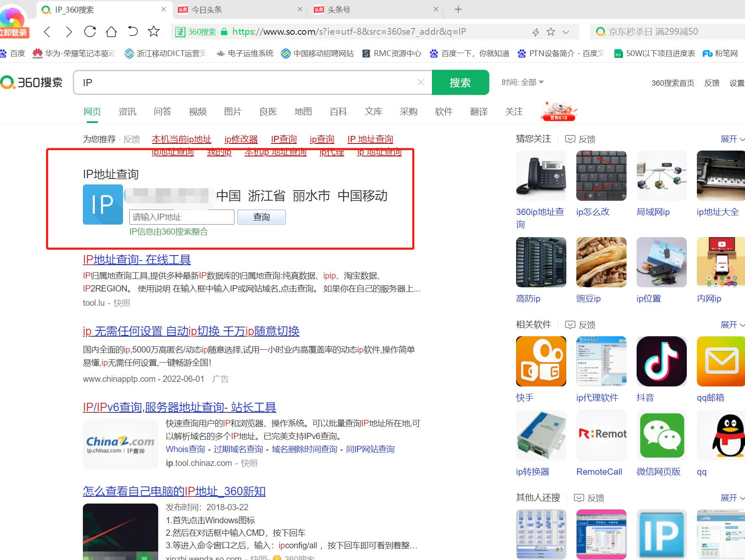Click the lightning speed mode icon in address bar
Image resolution: width=745 pixels, height=560 pixels.
click(535, 32)
